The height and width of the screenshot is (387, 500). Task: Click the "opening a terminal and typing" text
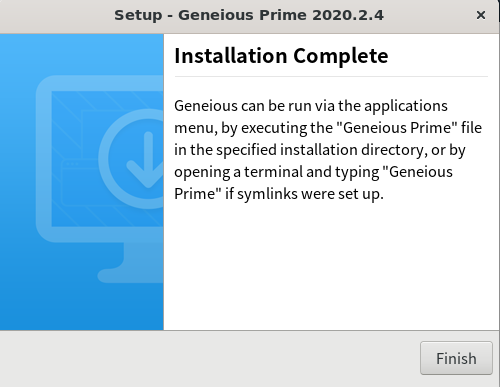tap(277, 172)
